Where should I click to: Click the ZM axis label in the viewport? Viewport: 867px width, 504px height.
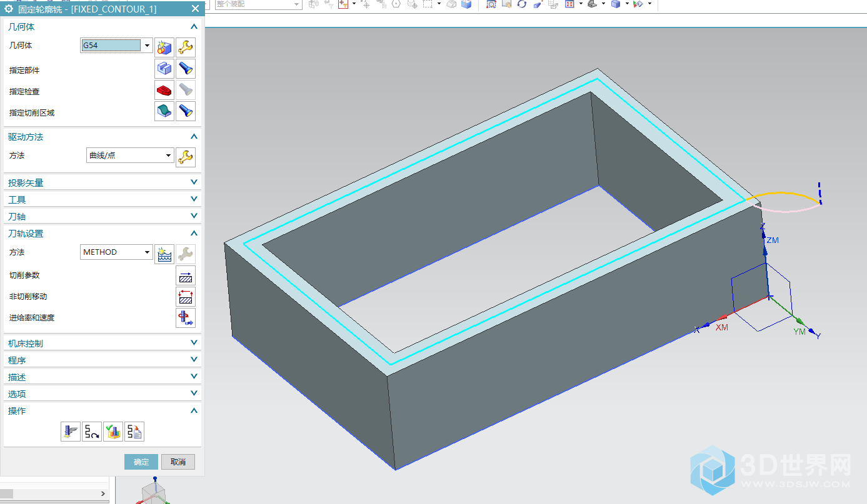[773, 240]
